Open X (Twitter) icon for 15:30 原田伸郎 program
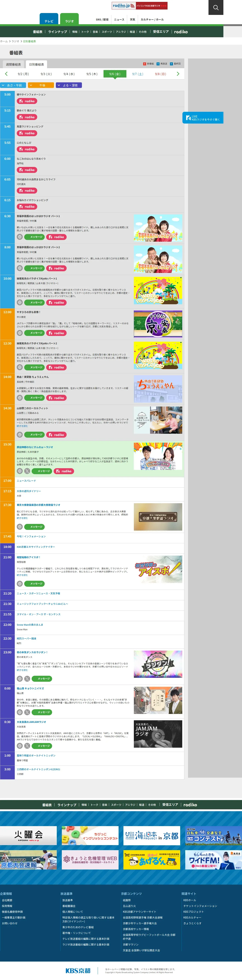 (x=27, y=471)
